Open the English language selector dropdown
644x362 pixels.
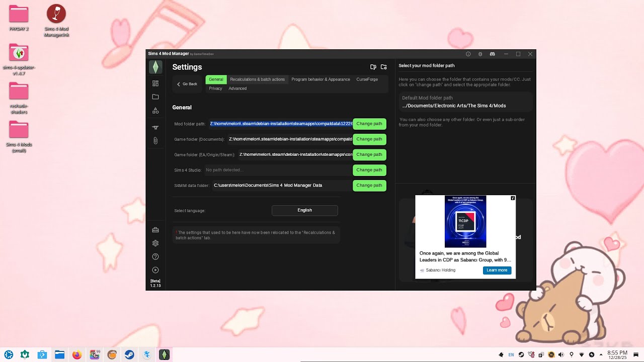tap(305, 210)
